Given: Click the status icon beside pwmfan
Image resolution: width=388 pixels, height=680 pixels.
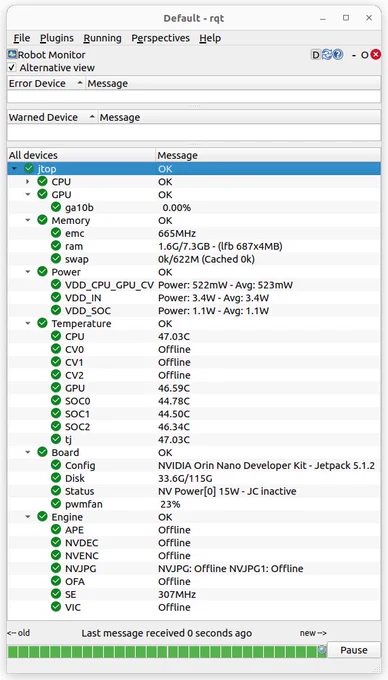Looking at the screenshot, I should [x=56, y=504].
